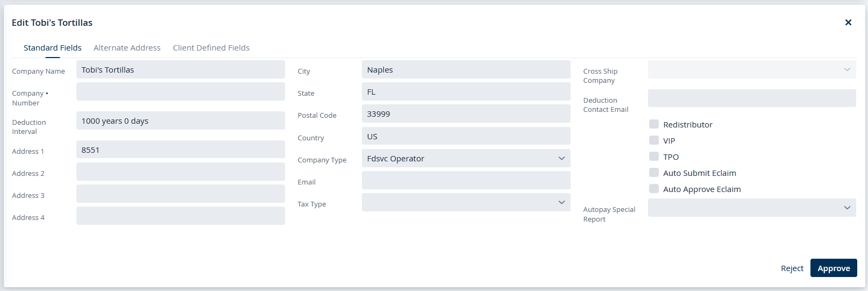
Task: Enable the Redistributor checkbox
Action: [x=654, y=124]
